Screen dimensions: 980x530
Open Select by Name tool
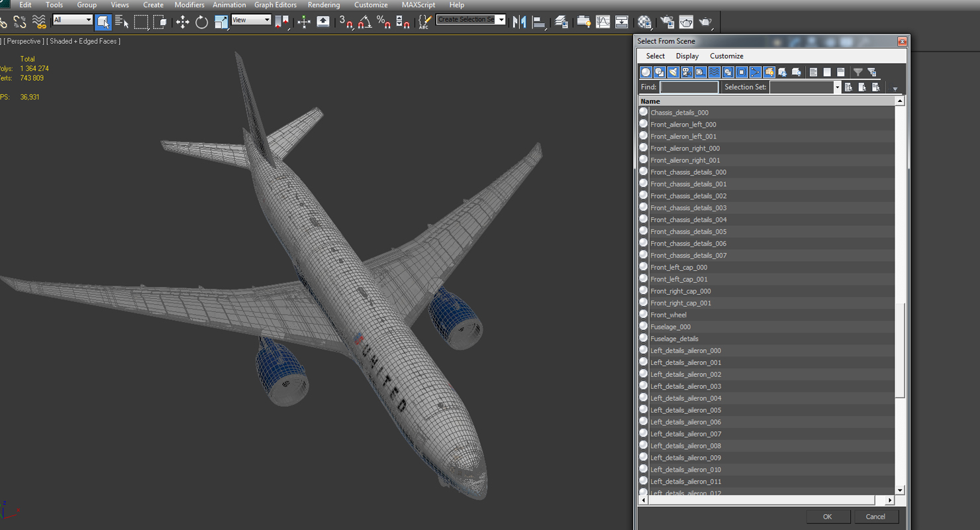122,22
